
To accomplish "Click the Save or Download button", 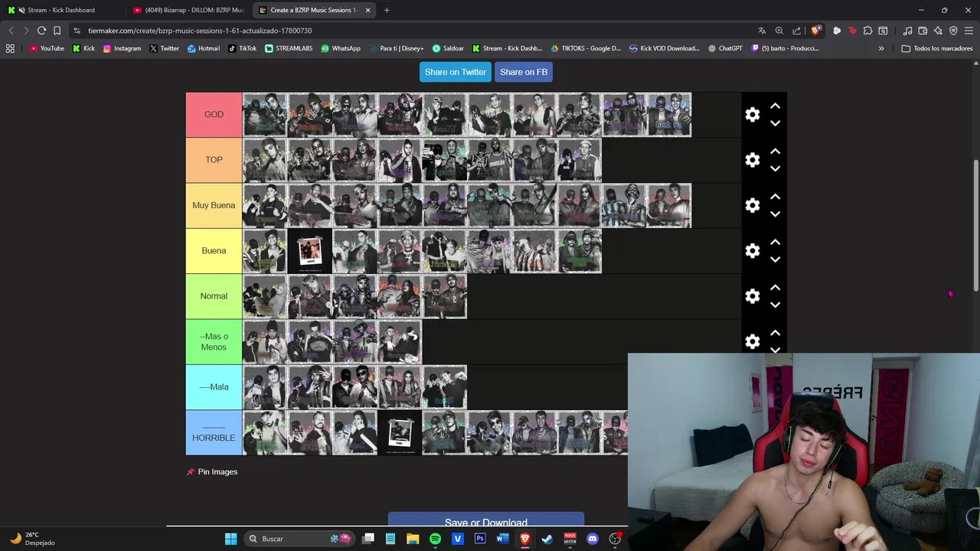I will click(x=486, y=522).
